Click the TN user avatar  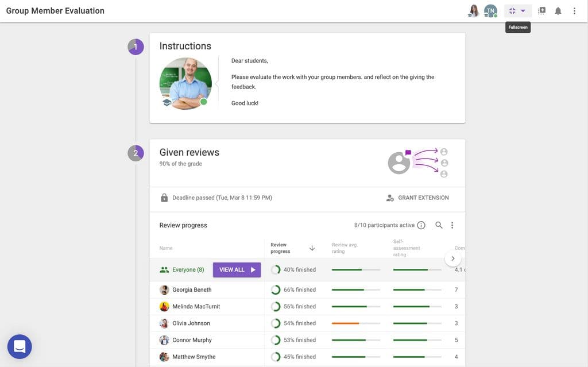490,11
